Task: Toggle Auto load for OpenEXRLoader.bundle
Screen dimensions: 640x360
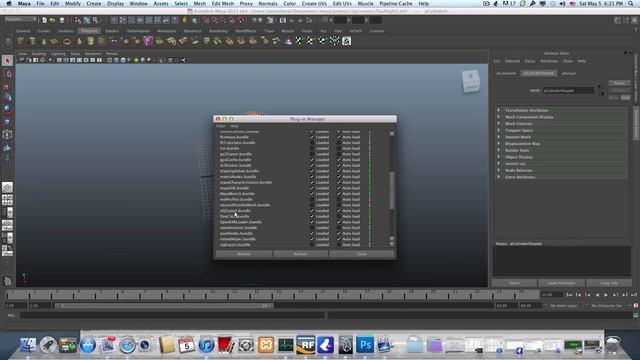Action: [339, 222]
